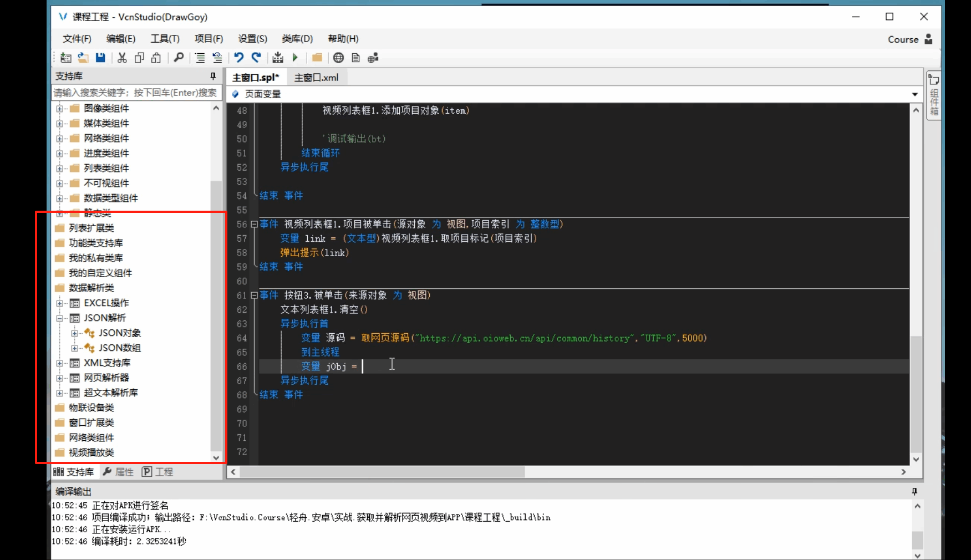Click the Compile build icon
The image size is (971, 560).
(278, 58)
